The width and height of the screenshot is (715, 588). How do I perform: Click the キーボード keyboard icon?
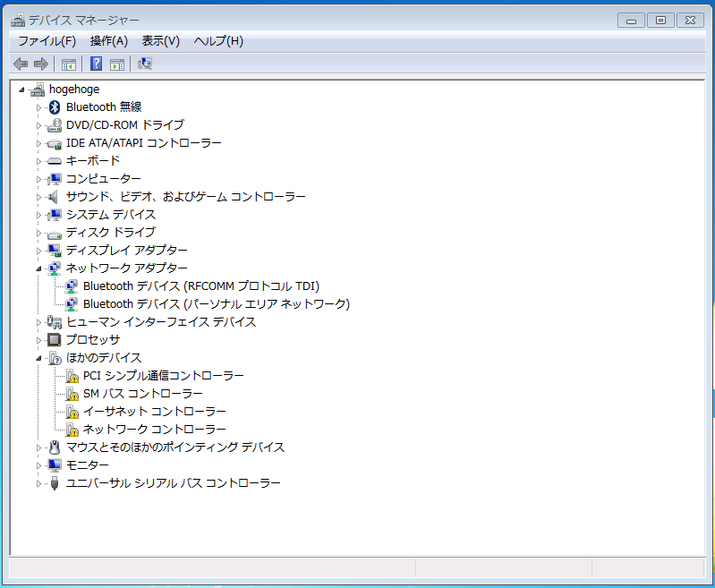[55, 161]
